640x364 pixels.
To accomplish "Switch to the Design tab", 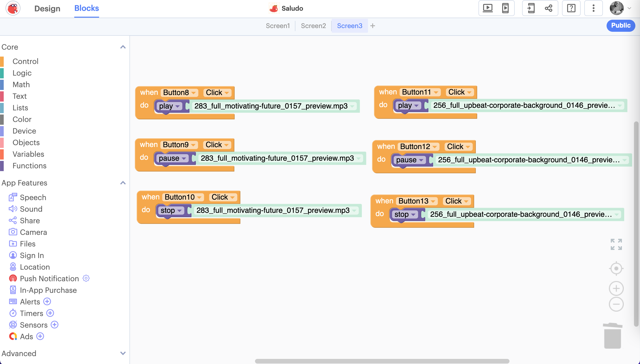I will pos(47,9).
